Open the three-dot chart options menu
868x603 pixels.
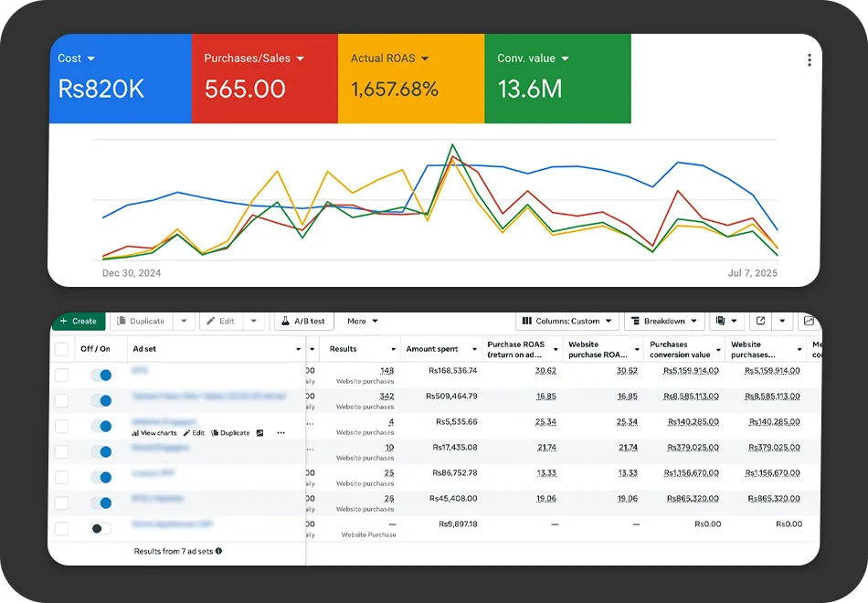pyautogui.click(x=809, y=60)
